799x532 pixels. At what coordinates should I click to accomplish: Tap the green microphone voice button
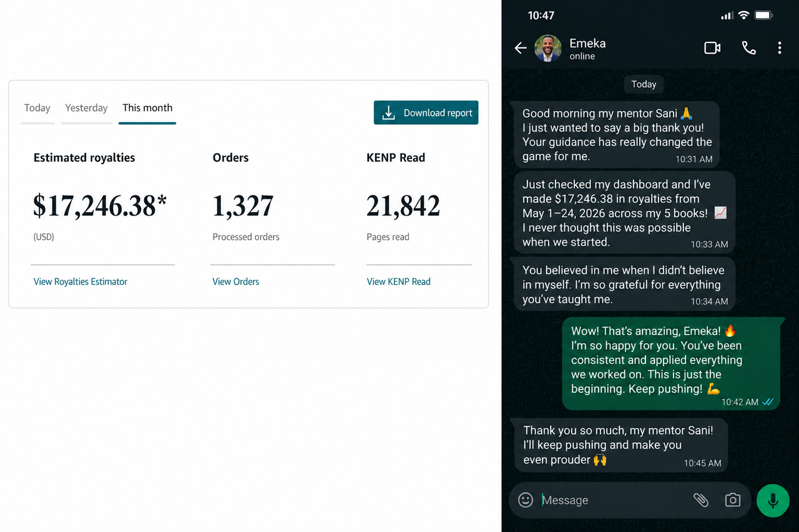773,500
